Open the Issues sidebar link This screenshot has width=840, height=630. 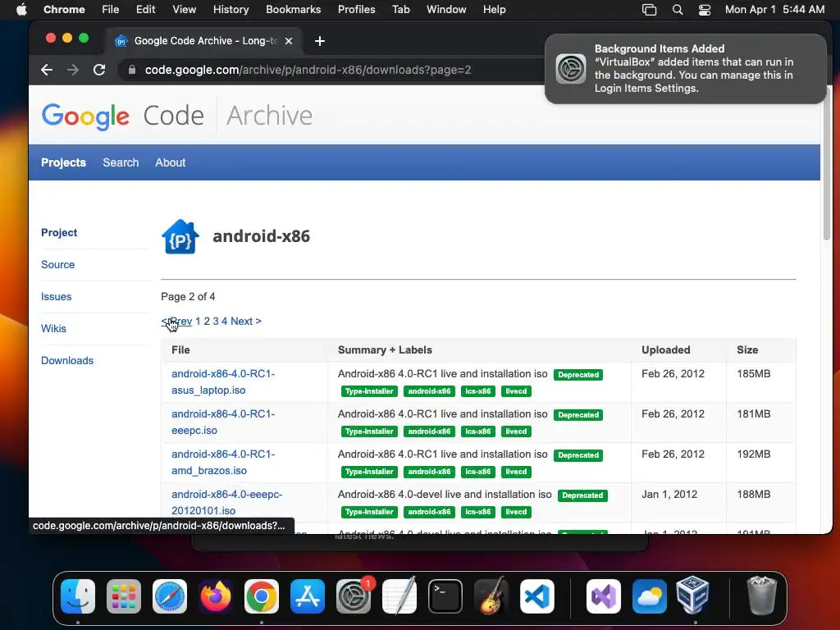[x=57, y=297]
